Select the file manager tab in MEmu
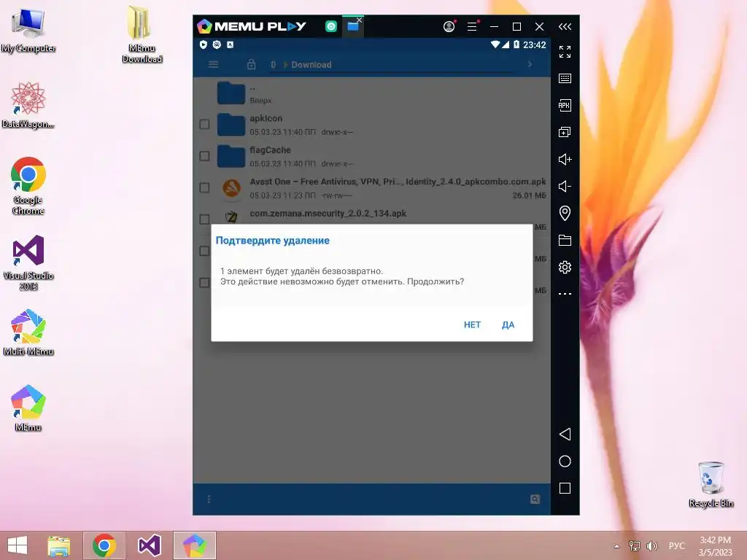The height and width of the screenshot is (560, 747). (353, 27)
